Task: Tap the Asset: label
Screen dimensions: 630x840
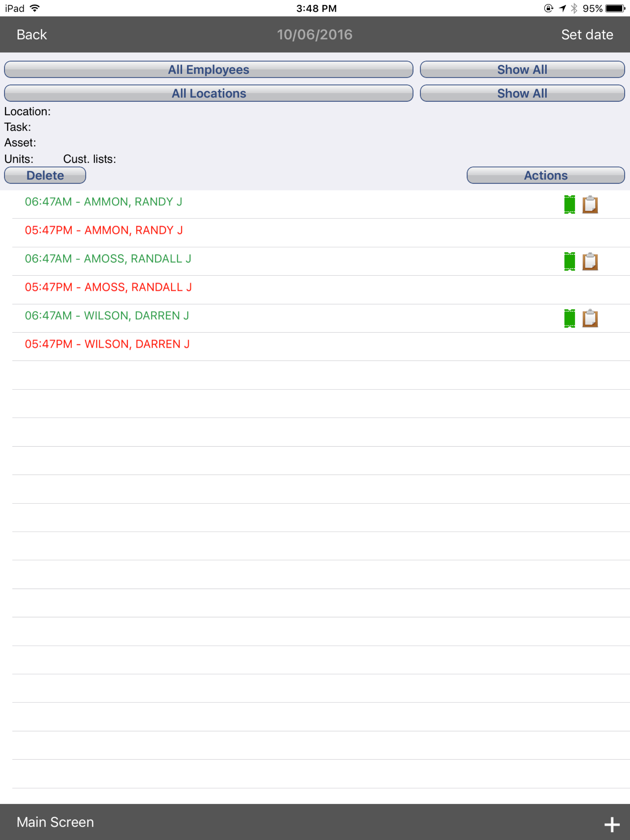Action: [x=20, y=142]
